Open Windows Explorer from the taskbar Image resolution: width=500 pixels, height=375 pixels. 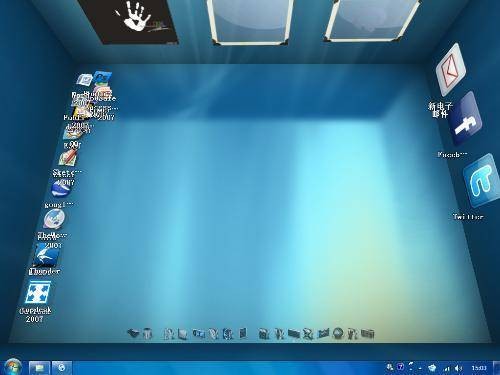pos(39,368)
